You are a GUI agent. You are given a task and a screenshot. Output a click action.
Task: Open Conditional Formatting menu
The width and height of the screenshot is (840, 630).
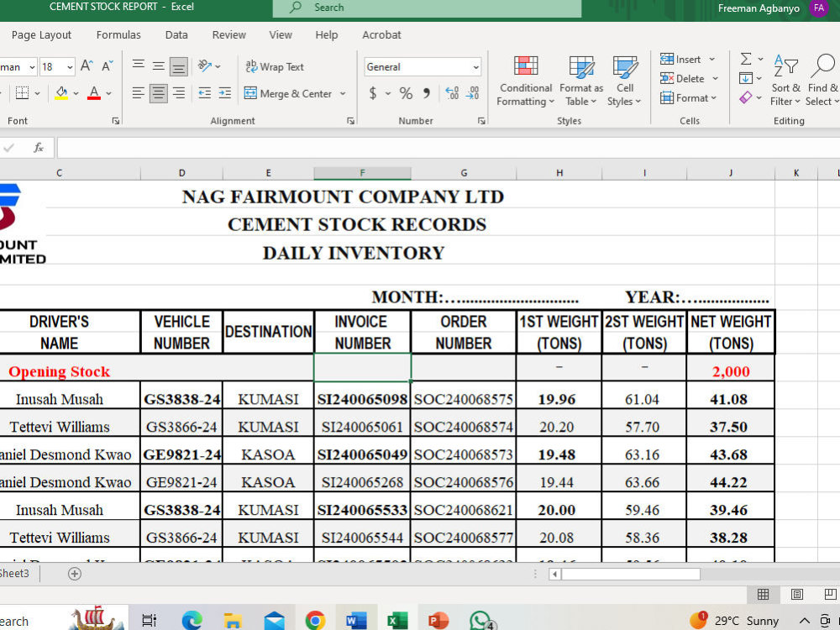526,81
